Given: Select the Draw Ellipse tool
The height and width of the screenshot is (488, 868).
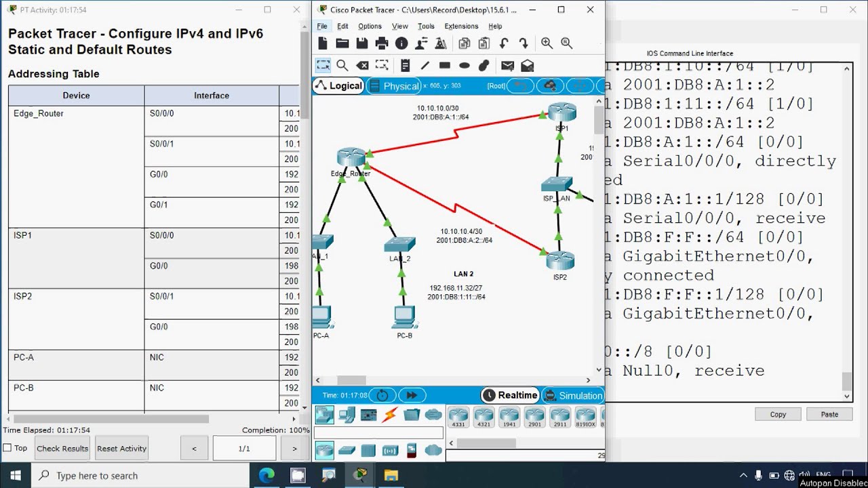Looking at the screenshot, I should (x=465, y=65).
